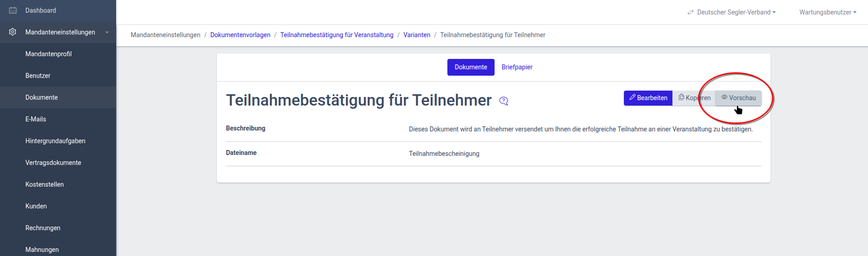Switch to the Briefpapier tab
This screenshot has width=868, height=256.
[x=517, y=67]
